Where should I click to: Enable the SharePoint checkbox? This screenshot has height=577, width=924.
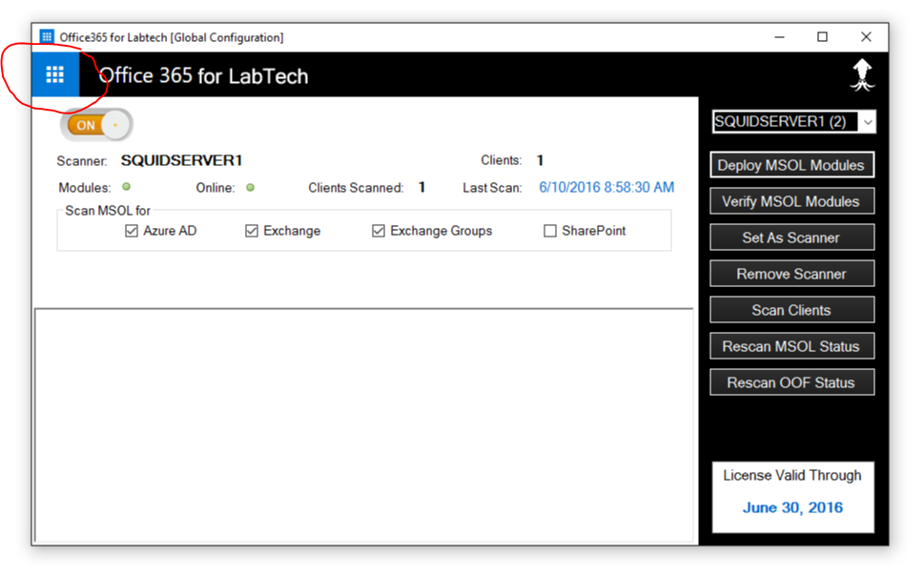pyautogui.click(x=550, y=231)
